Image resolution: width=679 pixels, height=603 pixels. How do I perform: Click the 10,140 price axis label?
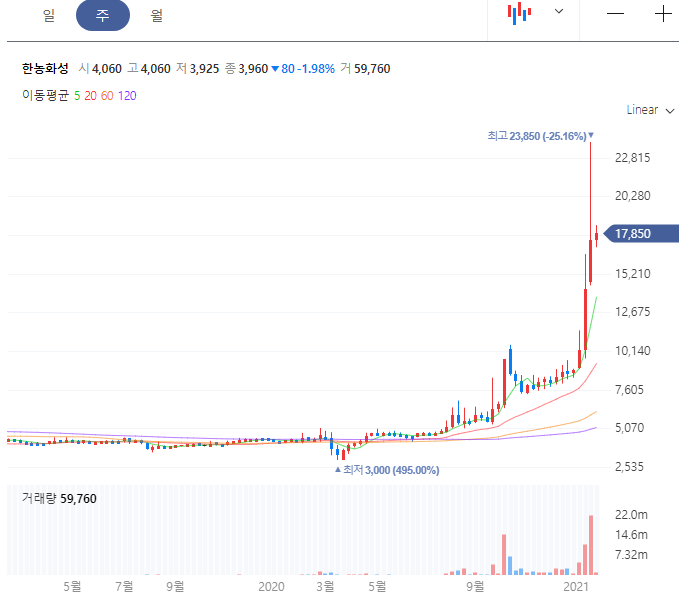pos(633,351)
